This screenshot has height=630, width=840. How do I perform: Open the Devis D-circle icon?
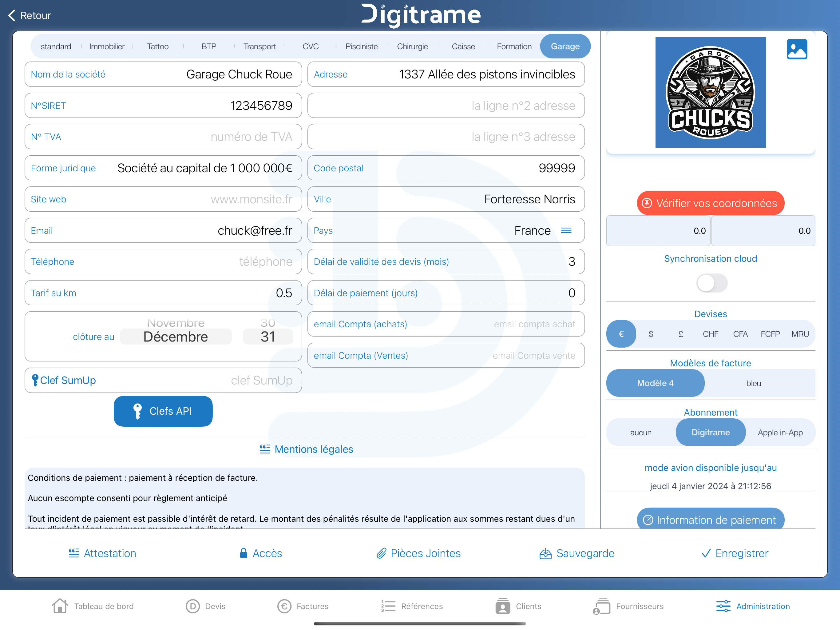pos(192,606)
